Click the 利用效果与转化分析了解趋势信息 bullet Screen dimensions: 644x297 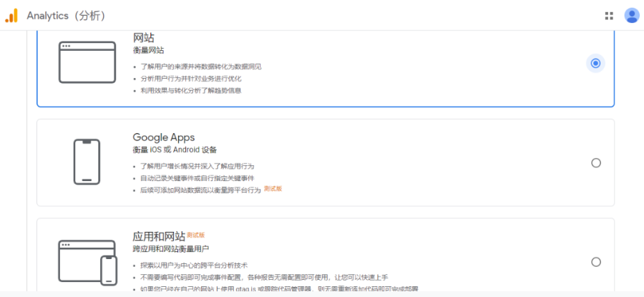click(x=191, y=90)
